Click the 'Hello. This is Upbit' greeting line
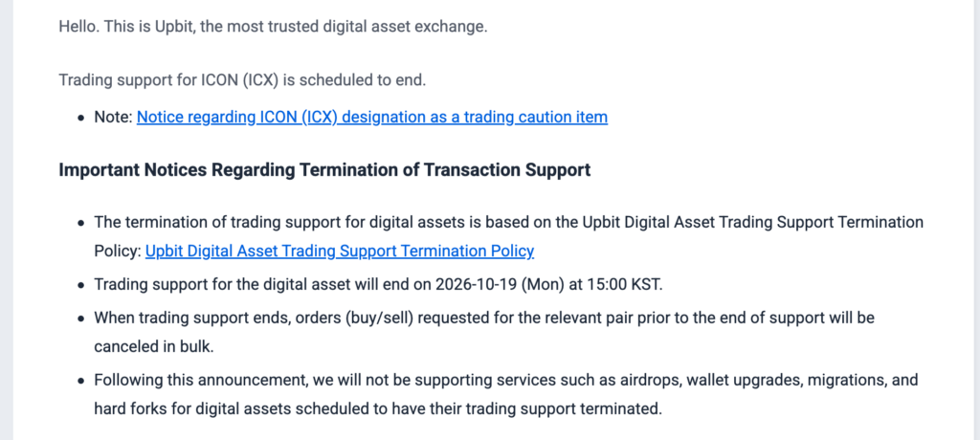This screenshot has height=440, width=980. (273, 27)
